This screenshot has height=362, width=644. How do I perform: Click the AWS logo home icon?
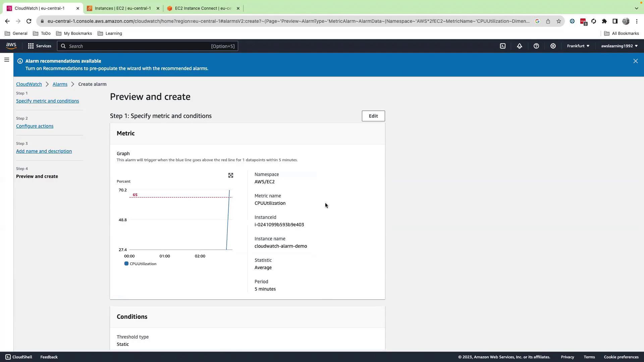(11, 46)
